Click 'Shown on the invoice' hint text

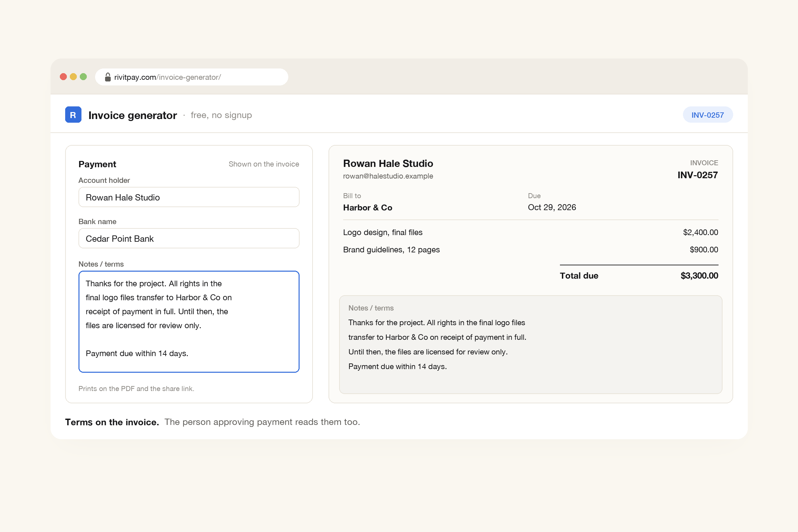[264, 164]
